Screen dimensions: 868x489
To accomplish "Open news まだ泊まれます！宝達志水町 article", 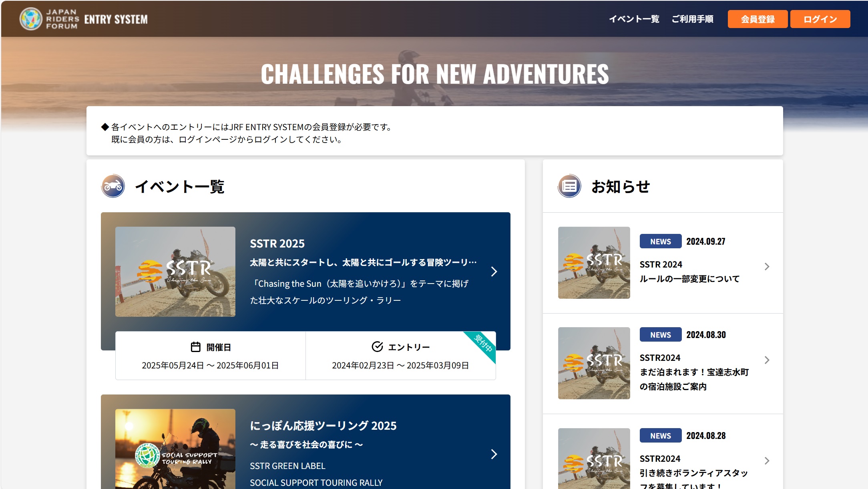I will [694, 379].
